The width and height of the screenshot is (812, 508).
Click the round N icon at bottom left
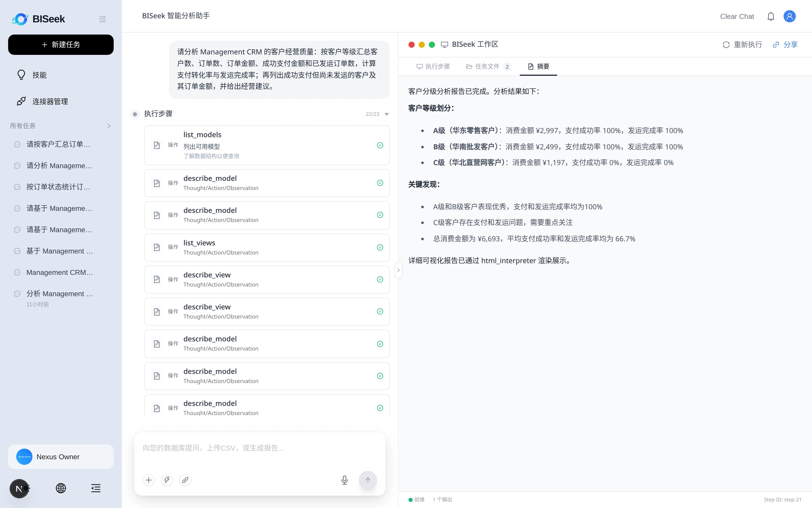[x=19, y=488]
